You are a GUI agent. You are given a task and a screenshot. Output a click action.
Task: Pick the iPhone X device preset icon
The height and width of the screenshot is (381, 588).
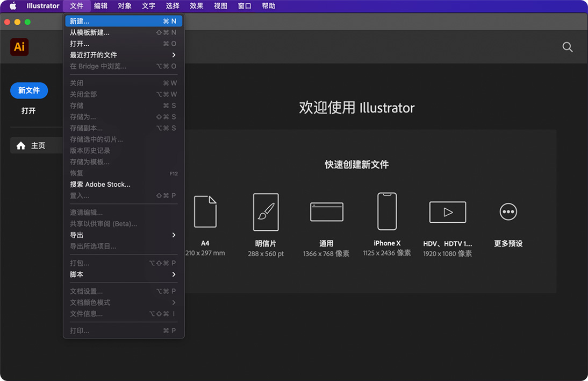[x=386, y=210]
